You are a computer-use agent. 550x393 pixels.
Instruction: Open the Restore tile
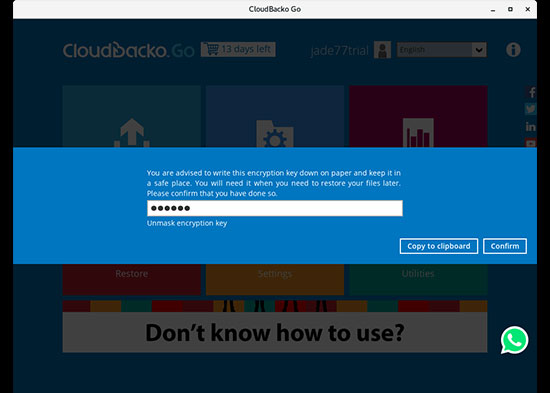pyautogui.click(x=132, y=279)
